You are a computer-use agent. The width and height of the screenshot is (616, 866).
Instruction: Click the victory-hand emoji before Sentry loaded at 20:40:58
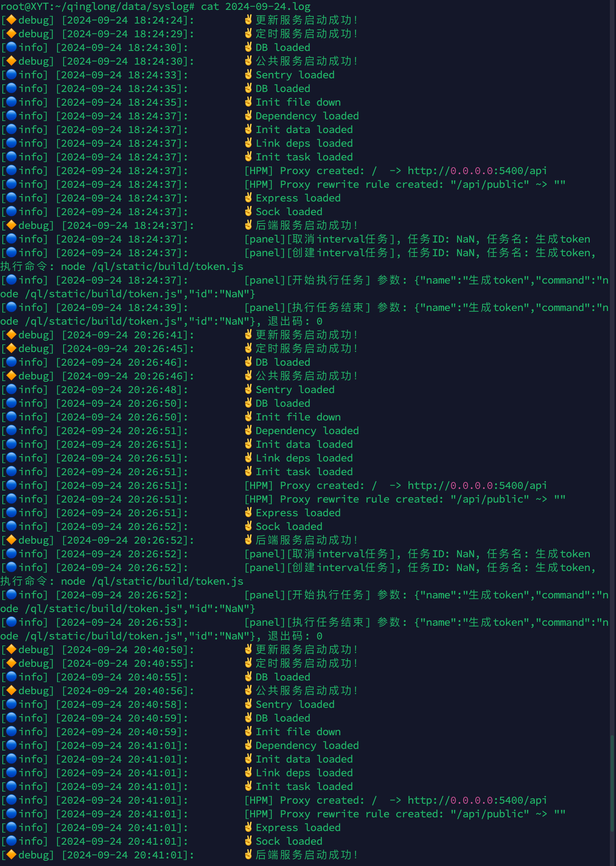tap(248, 704)
